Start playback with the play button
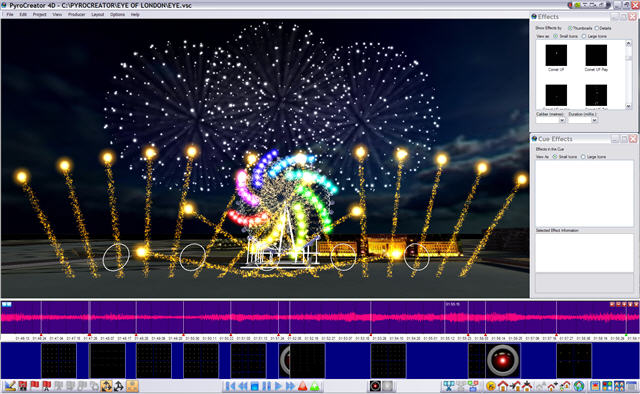640x394 pixels. 278,386
